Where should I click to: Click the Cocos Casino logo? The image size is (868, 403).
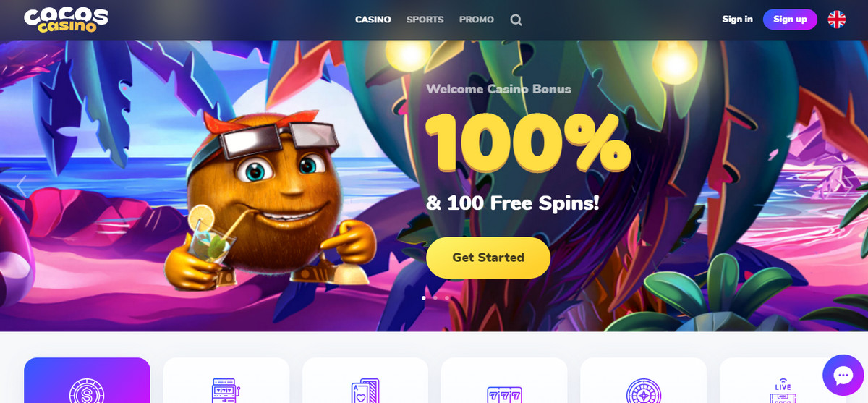(66, 20)
